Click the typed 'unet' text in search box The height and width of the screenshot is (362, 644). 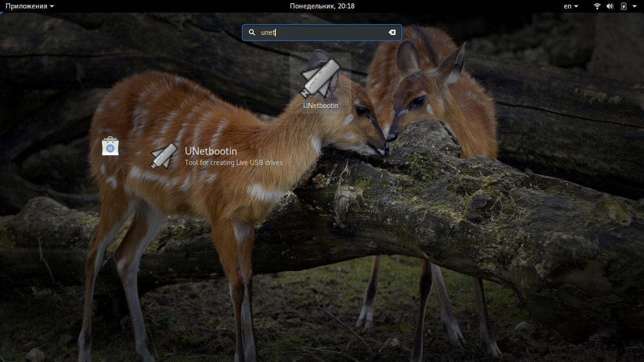pyautogui.click(x=268, y=33)
